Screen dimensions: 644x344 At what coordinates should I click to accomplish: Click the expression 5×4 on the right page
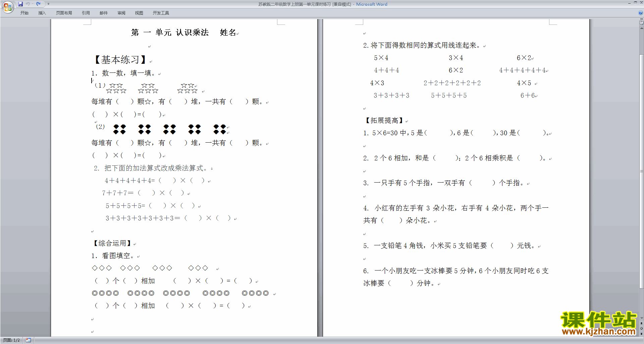(x=381, y=58)
